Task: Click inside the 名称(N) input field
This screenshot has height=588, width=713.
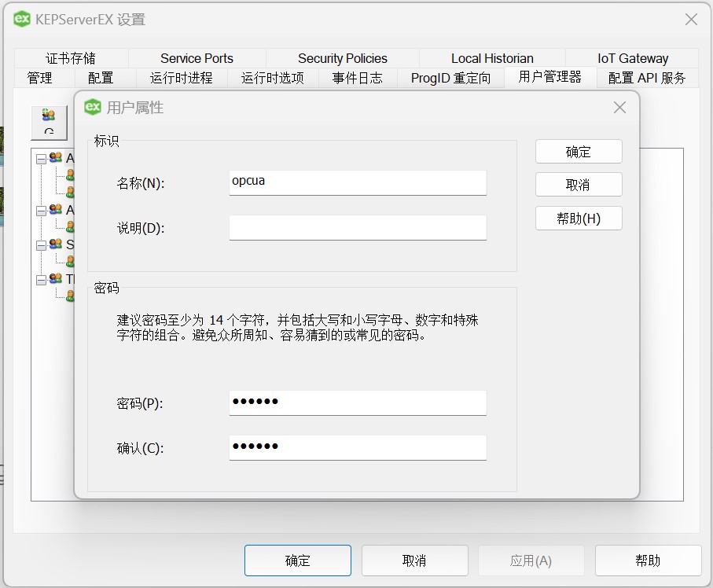Action: (x=358, y=182)
